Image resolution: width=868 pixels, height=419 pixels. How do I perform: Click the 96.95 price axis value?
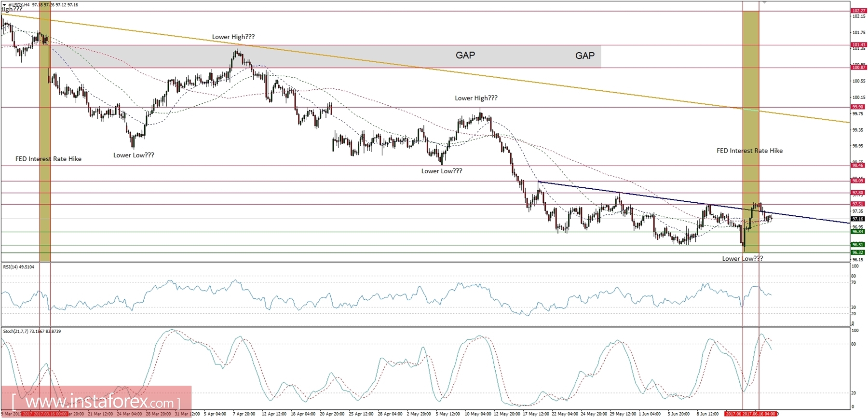pos(858,227)
